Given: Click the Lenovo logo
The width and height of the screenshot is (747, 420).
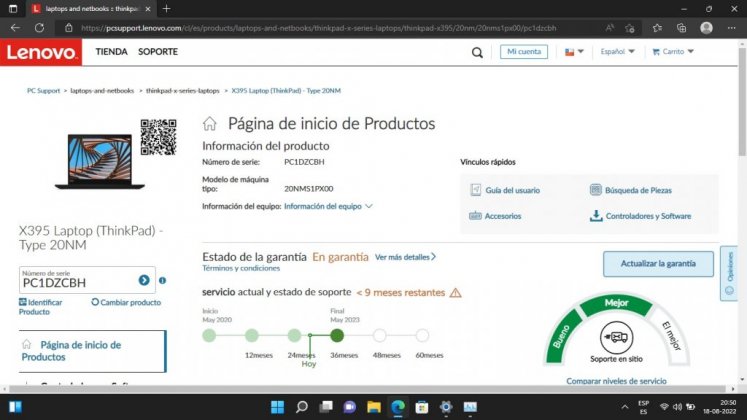Looking at the screenshot, I should point(41,52).
